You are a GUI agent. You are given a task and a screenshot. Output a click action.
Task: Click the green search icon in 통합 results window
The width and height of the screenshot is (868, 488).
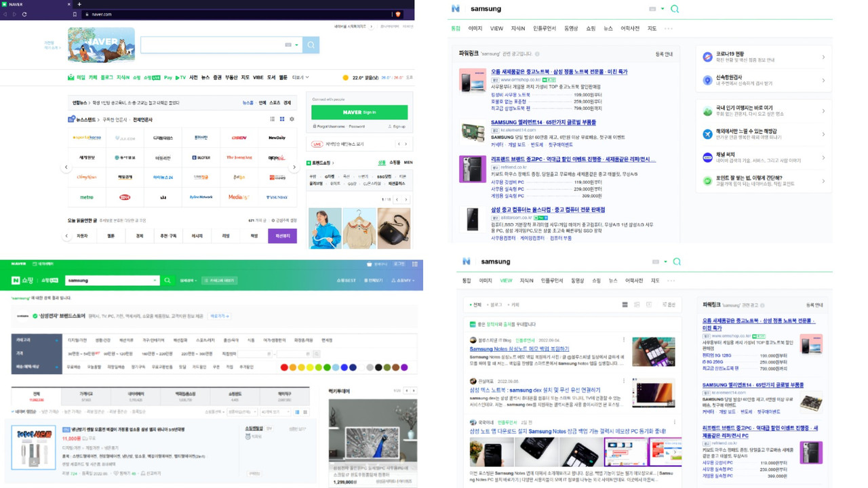pos(674,9)
